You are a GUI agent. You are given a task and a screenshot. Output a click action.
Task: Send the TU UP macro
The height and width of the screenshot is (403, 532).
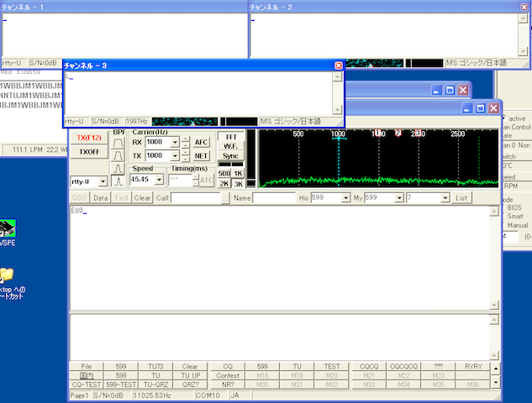point(190,375)
